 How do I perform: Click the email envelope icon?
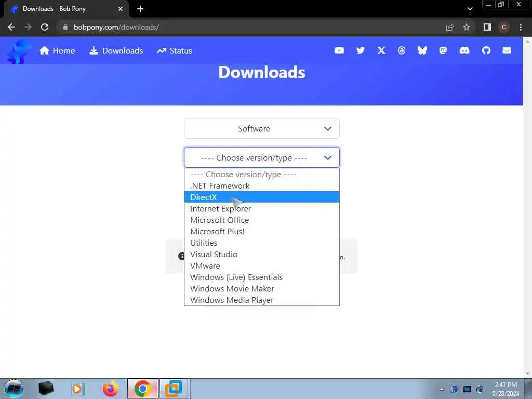click(x=507, y=50)
